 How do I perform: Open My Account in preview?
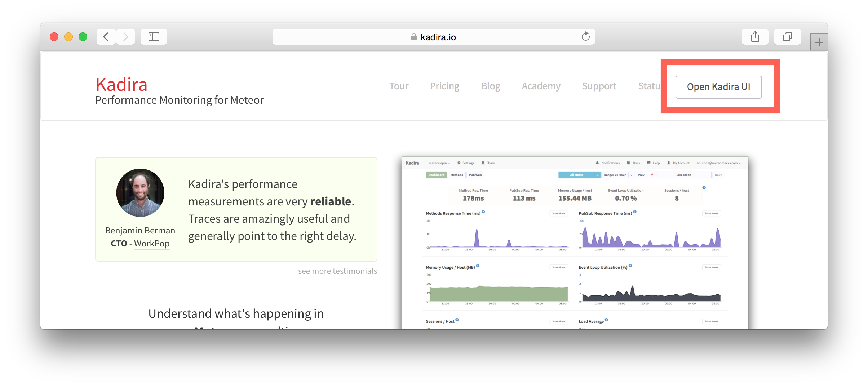click(678, 163)
